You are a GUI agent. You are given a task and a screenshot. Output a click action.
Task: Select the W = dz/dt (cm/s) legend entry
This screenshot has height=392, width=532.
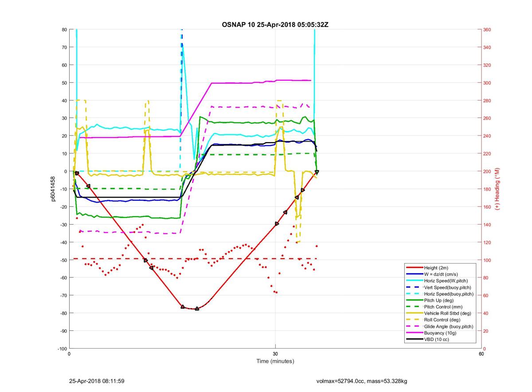pos(439,274)
